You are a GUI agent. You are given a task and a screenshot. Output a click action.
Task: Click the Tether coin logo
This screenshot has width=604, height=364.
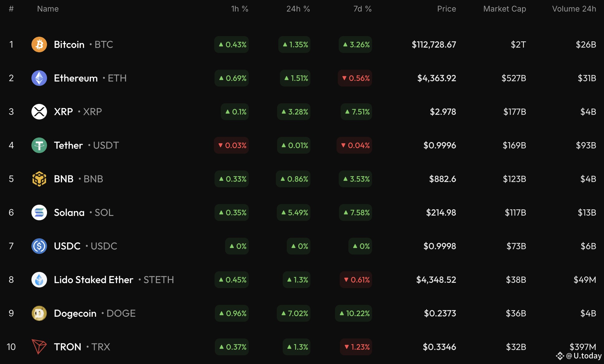coord(39,145)
